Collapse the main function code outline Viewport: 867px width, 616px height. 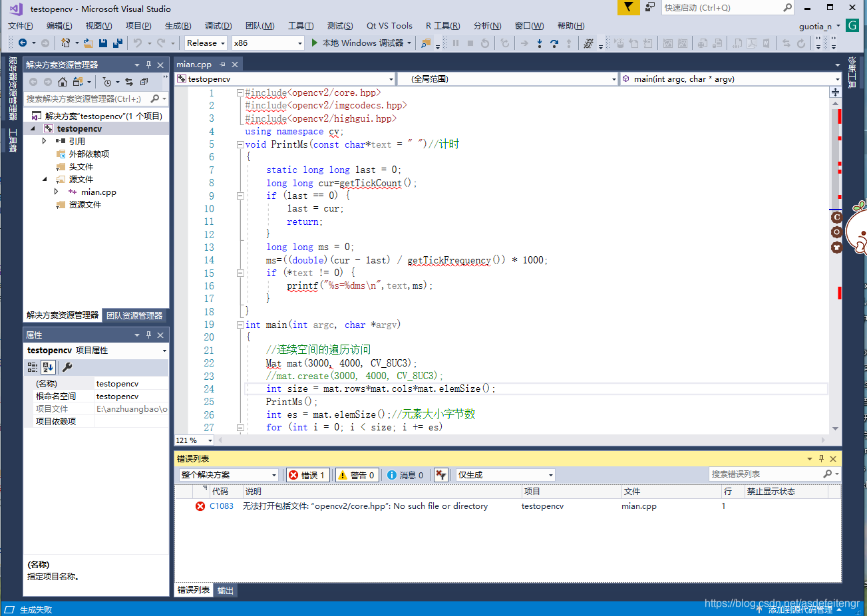pos(240,325)
